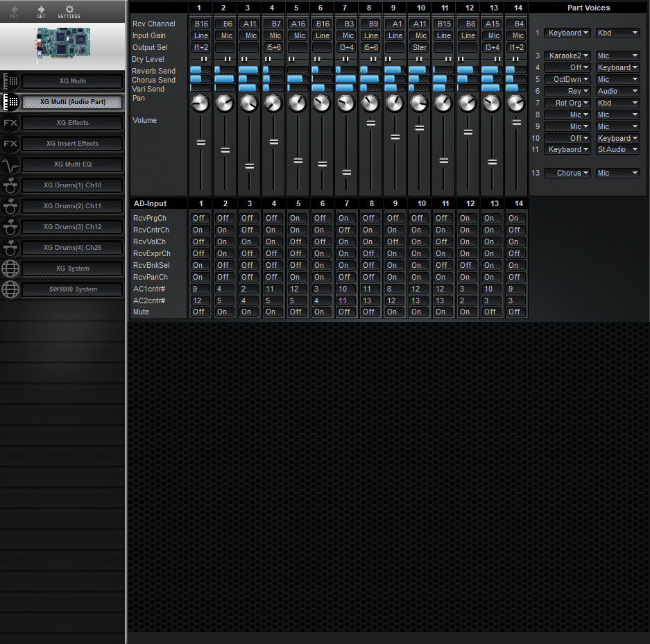Image resolution: width=650 pixels, height=644 pixels.
Task: Open Part Voices 5 OctDwn dropdown
Action: pyautogui.click(x=567, y=79)
